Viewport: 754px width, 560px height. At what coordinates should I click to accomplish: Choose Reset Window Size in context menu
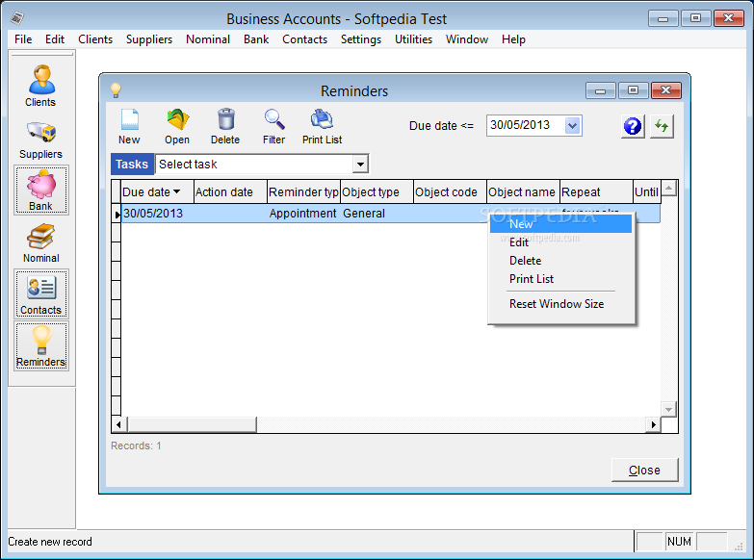[x=560, y=304]
